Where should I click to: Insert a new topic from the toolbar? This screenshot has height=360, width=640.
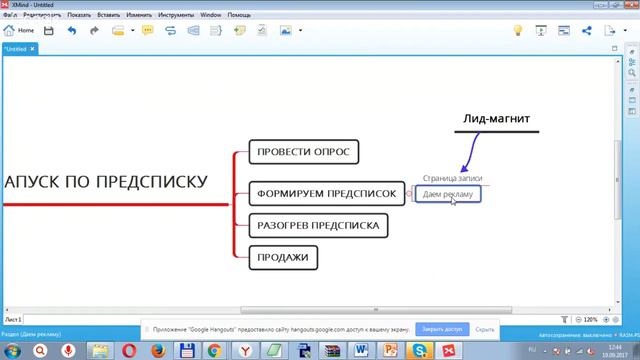tap(118, 31)
